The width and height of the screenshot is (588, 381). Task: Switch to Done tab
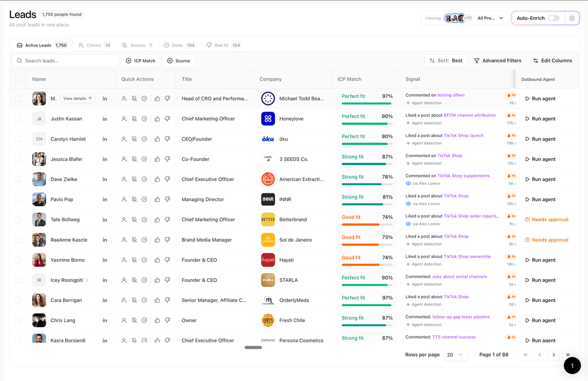coord(179,45)
